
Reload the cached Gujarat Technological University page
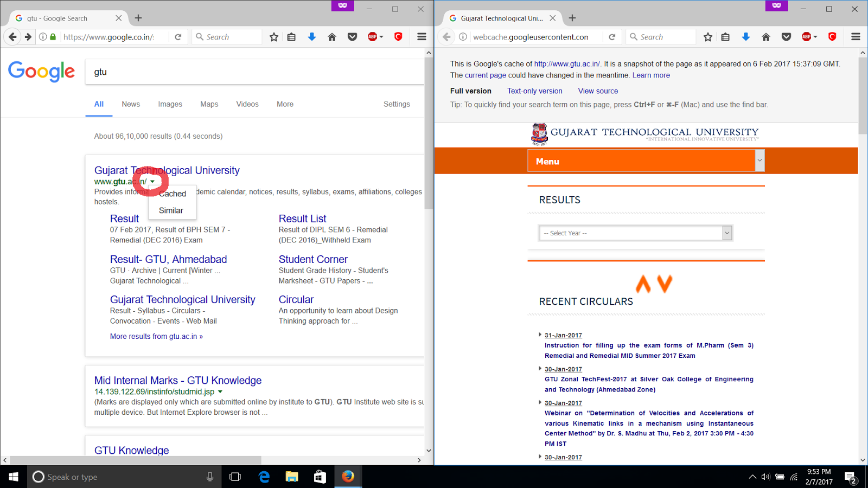tap(612, 37)
